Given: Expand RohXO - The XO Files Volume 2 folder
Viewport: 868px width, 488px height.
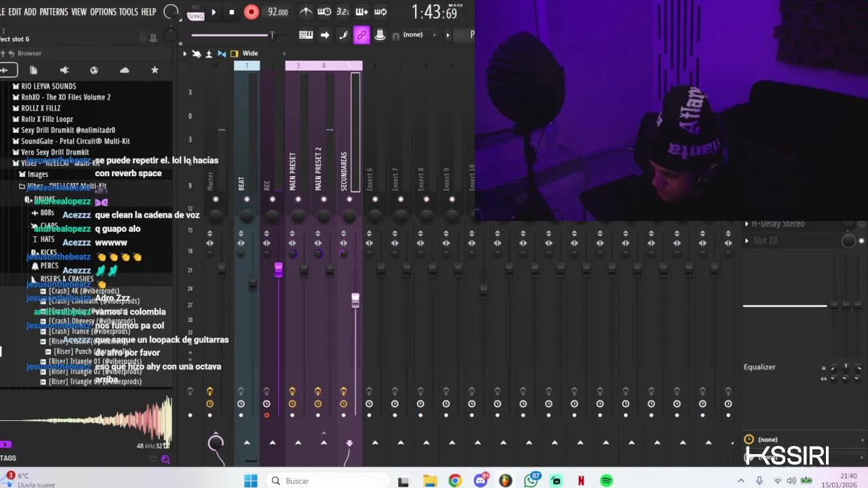Looking at the screenshot, I should point(61,97).
